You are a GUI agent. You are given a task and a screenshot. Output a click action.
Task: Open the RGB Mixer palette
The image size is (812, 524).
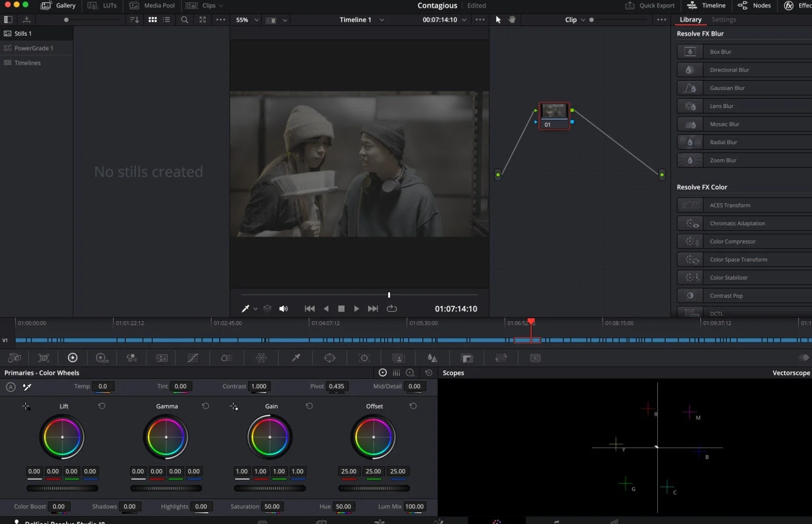click(x=131, y=358)
